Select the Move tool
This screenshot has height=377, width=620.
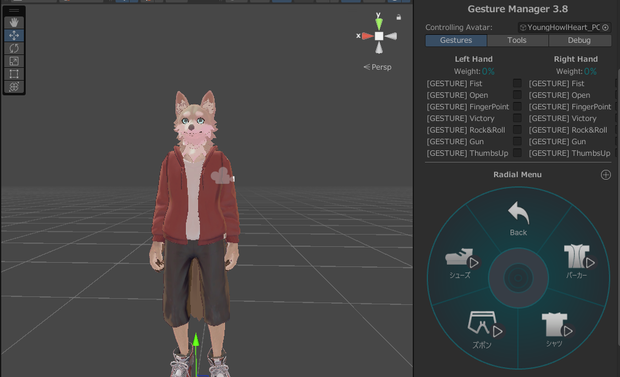click(14, 36)
